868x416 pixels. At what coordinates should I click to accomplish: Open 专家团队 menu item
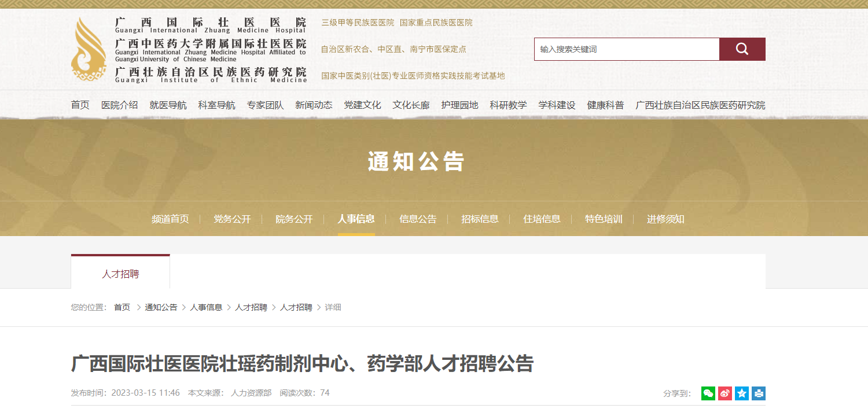[x=266, y=105]
